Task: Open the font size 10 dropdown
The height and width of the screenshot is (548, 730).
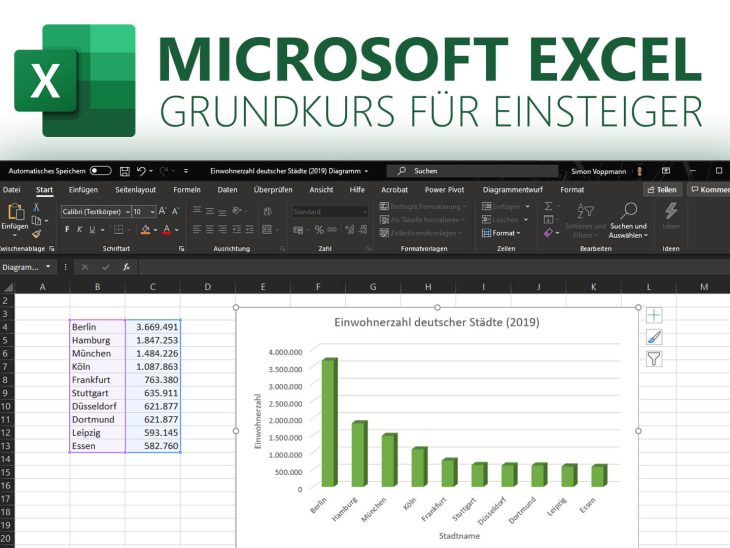Action: tap(152, 212)
